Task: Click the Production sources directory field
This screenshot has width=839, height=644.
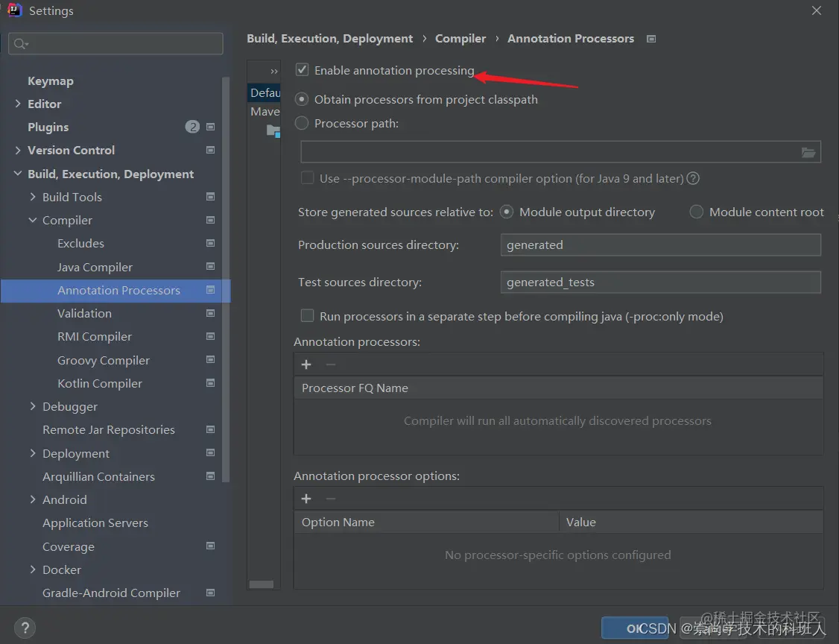Action: (x=660, y=244)
